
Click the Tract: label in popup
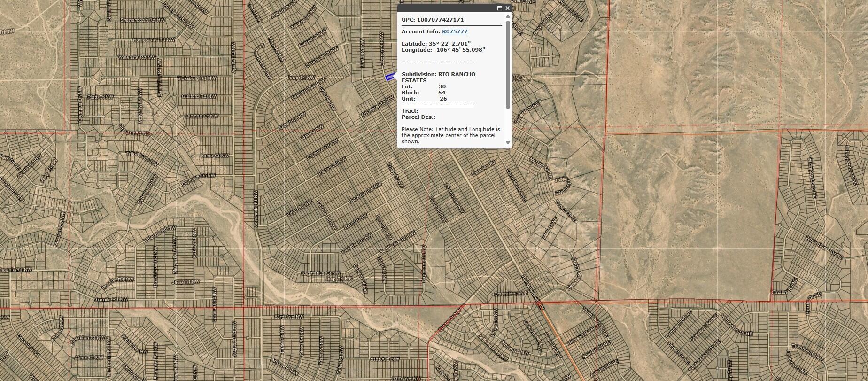click(410, 111)
